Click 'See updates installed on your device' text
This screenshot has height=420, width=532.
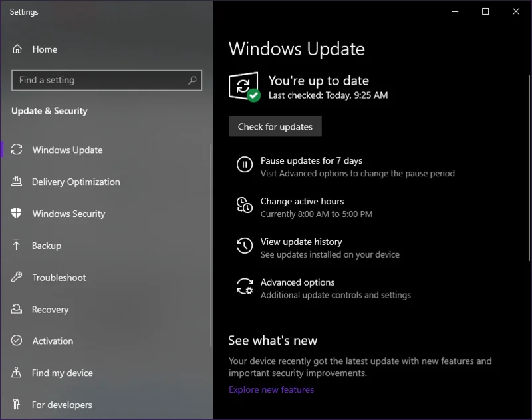pyautogui.click(x=330, y=254)
